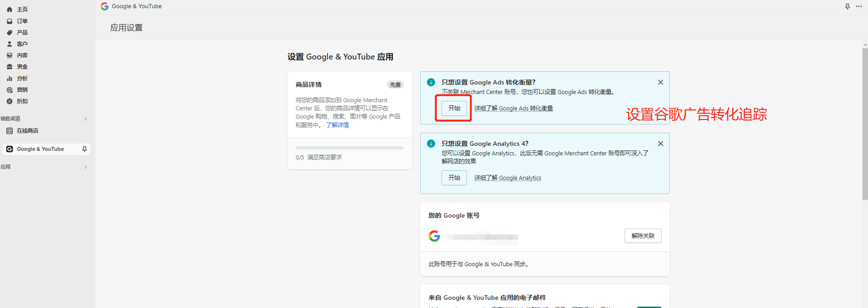Open the 了解详情 link in product details
Screen dimensions: 868x308
pyautogui.click(x=337, y=125)
